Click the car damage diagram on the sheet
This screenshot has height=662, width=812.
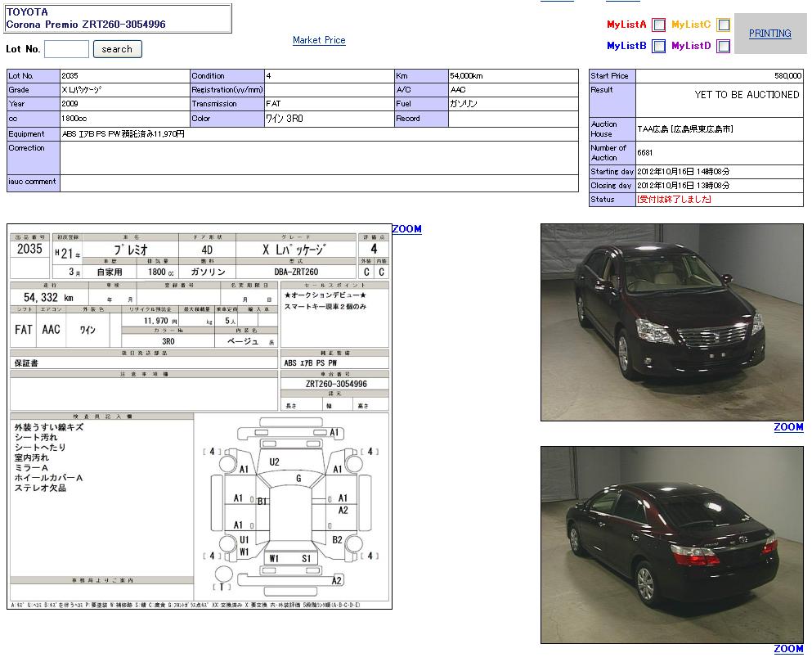290,507
